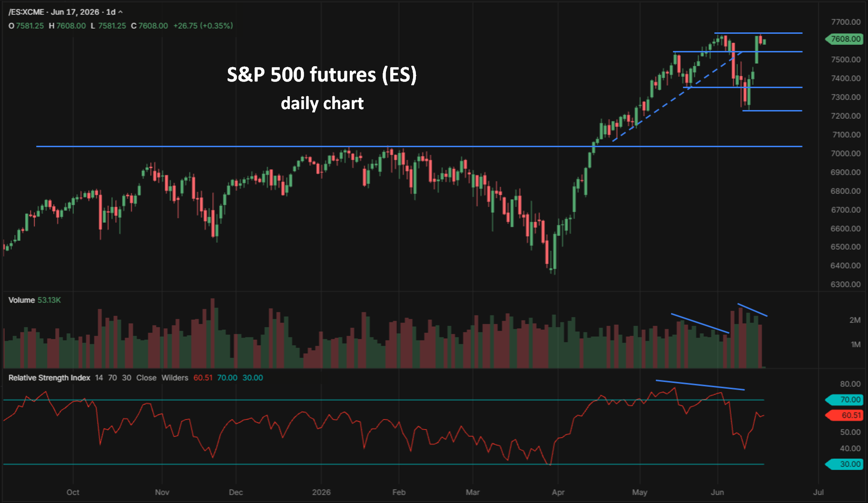Click the cyan 70.00 overbought axis tag
Viewport: 868px width, 503px height.
[845, 400]
